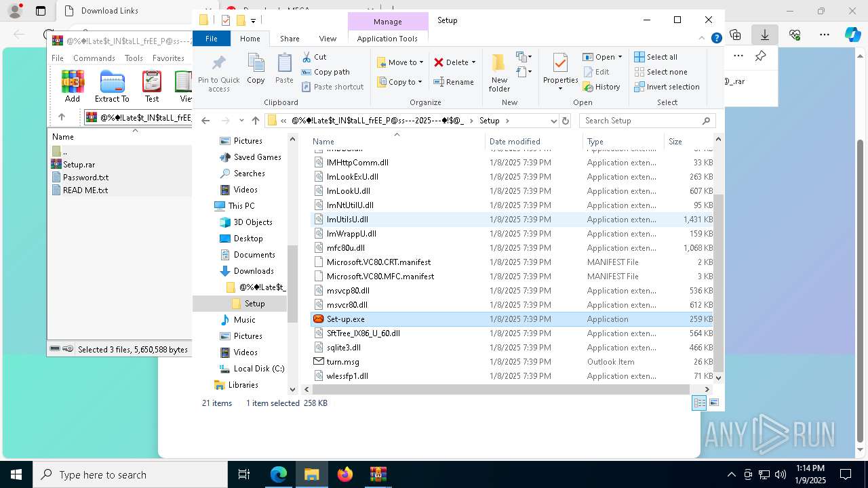Switch to the View ribbon tab
Screen dimensions: 868x488
(328, 39)
